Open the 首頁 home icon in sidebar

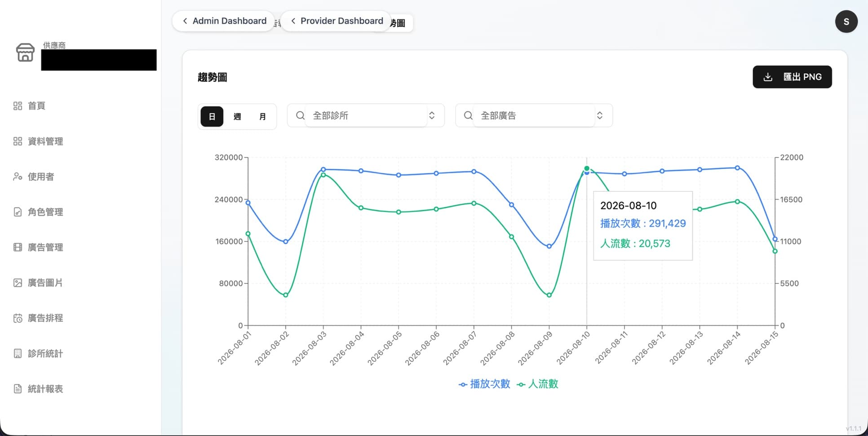tap(18, 106)
